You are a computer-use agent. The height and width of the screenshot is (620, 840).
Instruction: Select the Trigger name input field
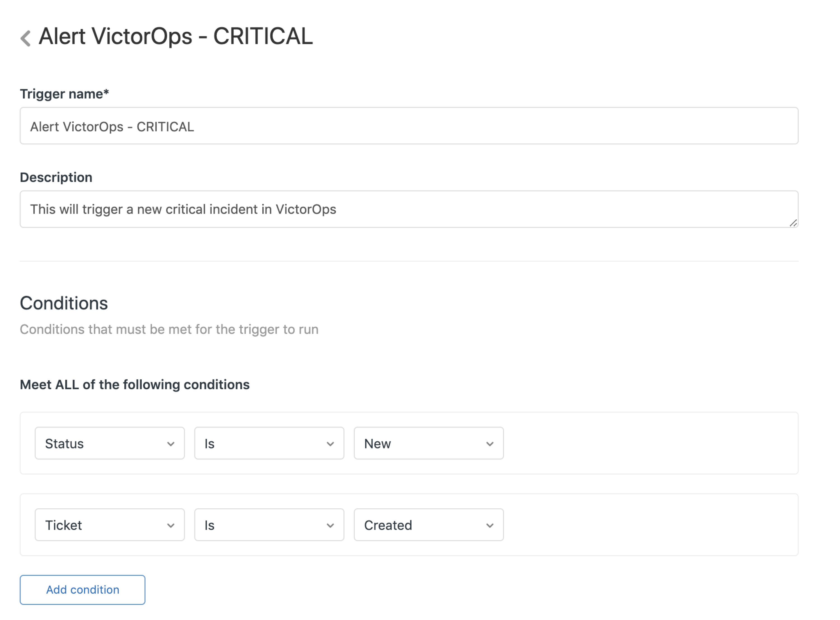(x=409, y=126)
